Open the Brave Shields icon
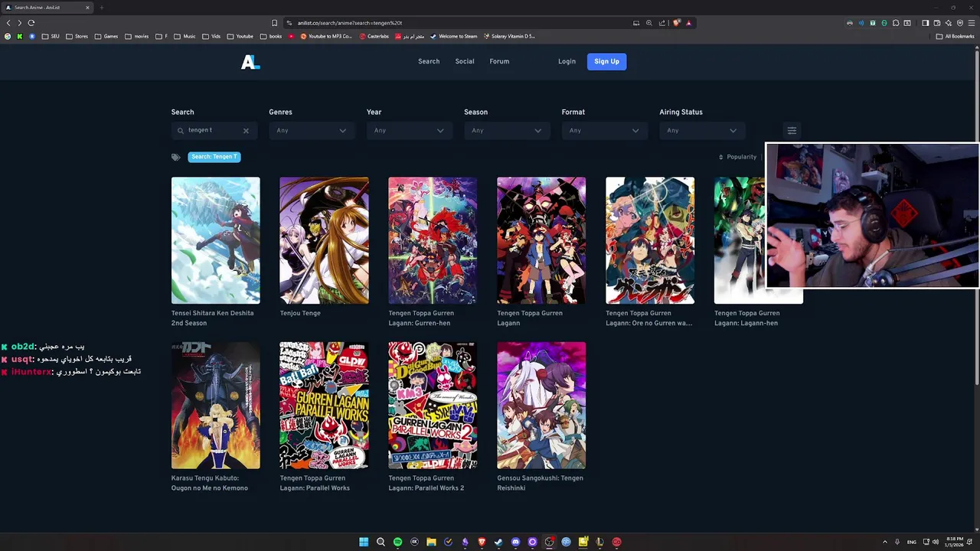 [677, 23]
